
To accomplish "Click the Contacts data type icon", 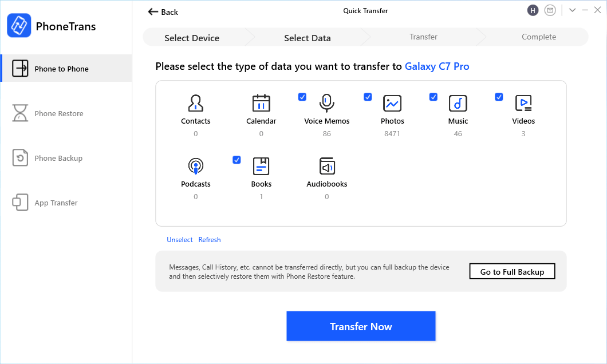I will [x=196, y=104].
